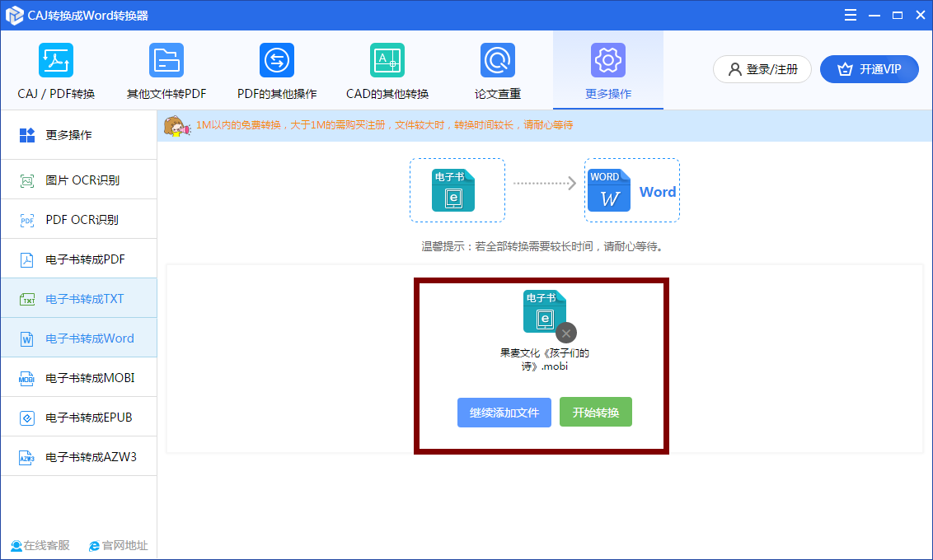
Task: Select 电子书转成AZW3 in sidebar
Action: pyautogui.click(x=78, y=456)
